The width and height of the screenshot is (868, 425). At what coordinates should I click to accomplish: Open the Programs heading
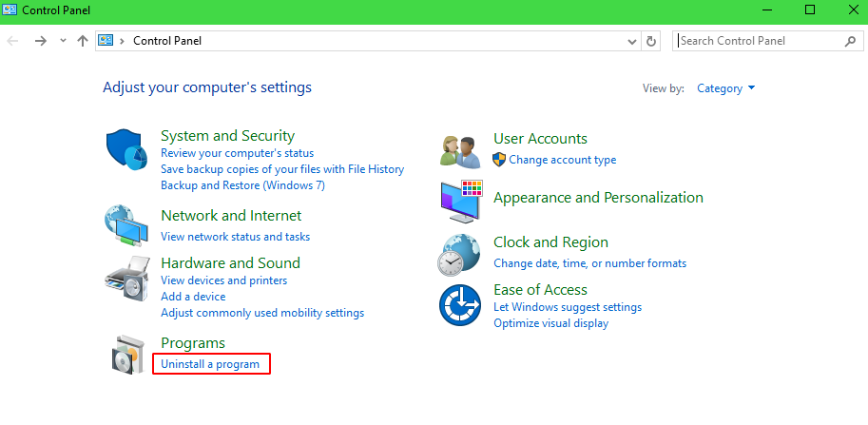click(193, 343)
